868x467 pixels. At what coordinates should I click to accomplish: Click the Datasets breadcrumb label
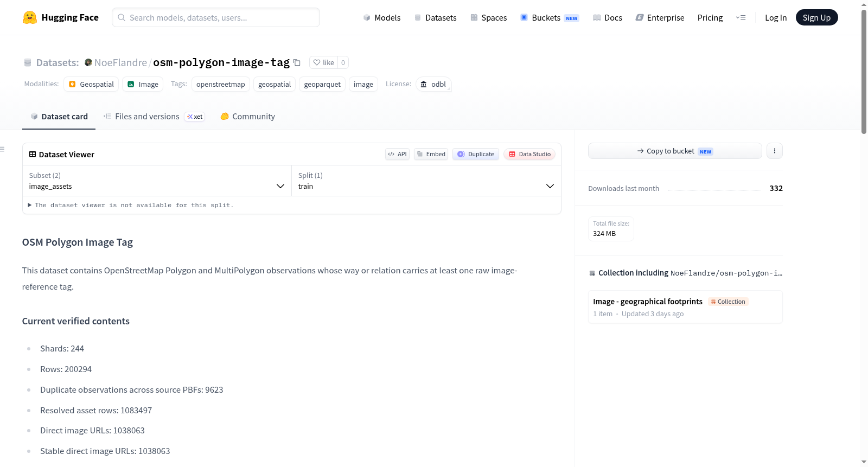[x=58, y=62]
